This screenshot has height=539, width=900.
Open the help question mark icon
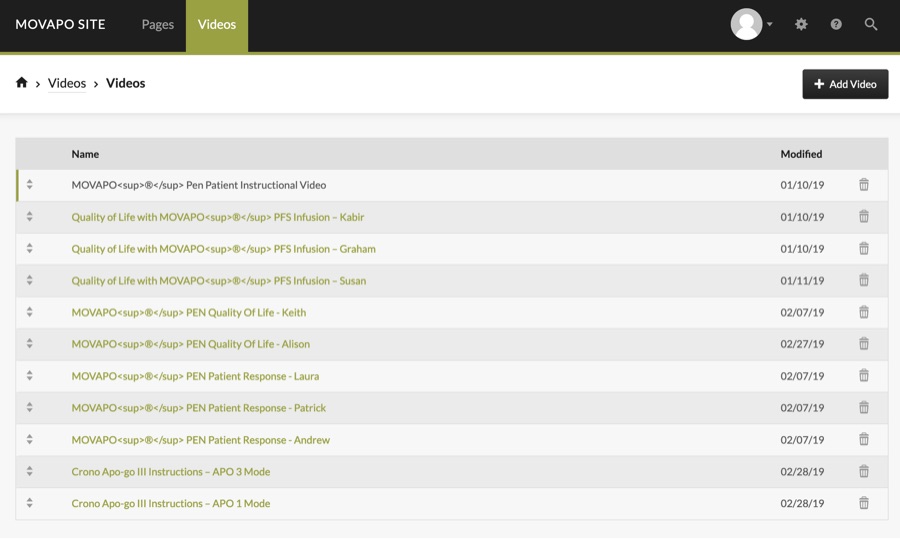pos(836,24)
